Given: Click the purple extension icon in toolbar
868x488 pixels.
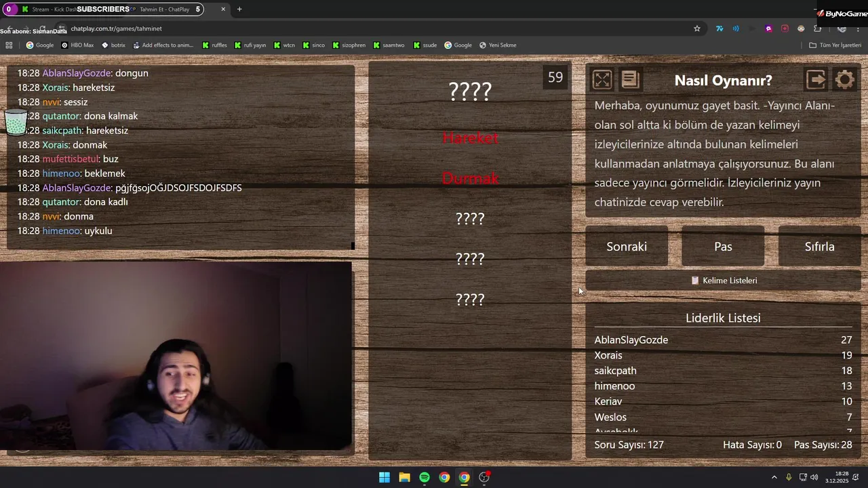Looking at the screenshot, I should [768, 28].
